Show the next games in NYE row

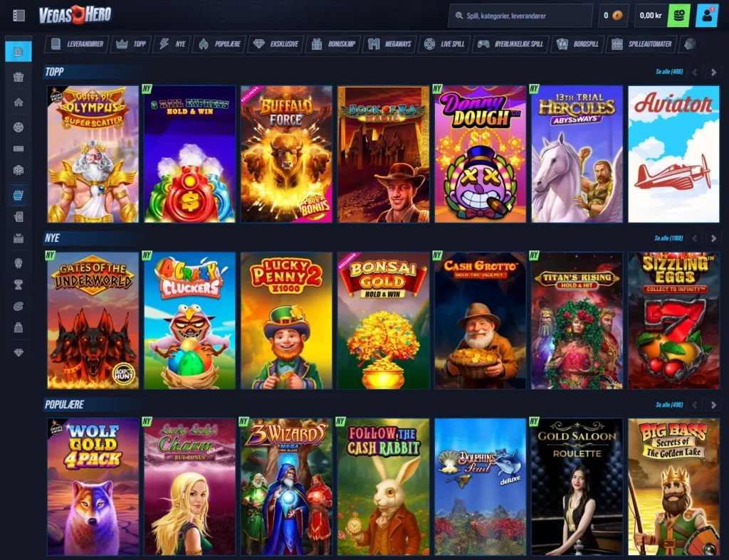(x=713, y=238)
